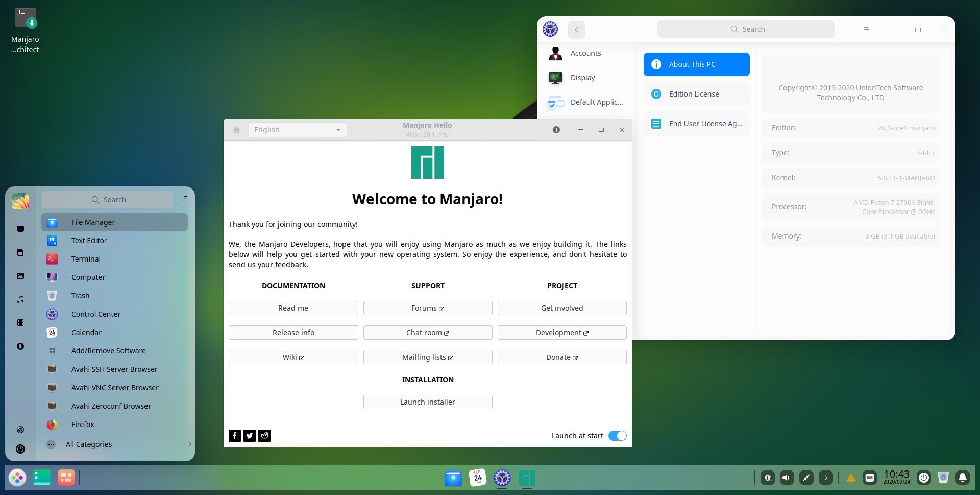Image resolution: width=980 pixels, height=495 pixels.
Task: Select the Pictures category icon in launcher sidebar
Action: pos(20,276)
